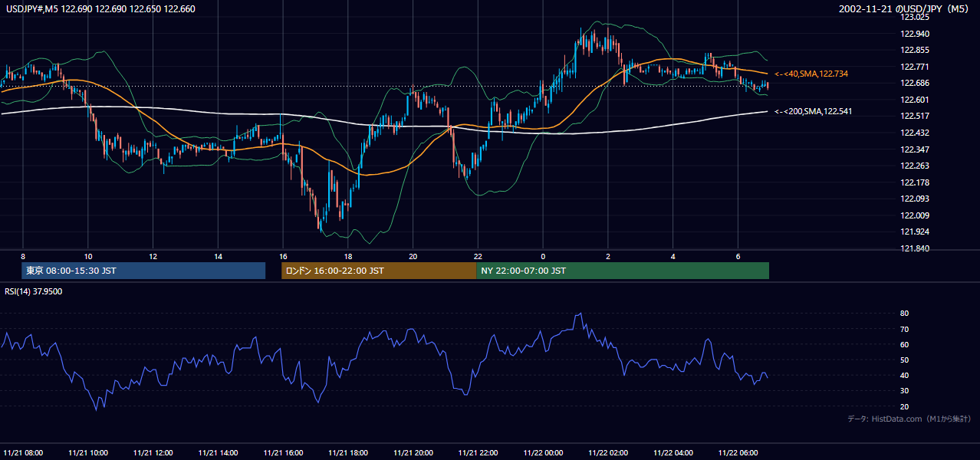Click hour tick 22 under price chart

point(478,256)
